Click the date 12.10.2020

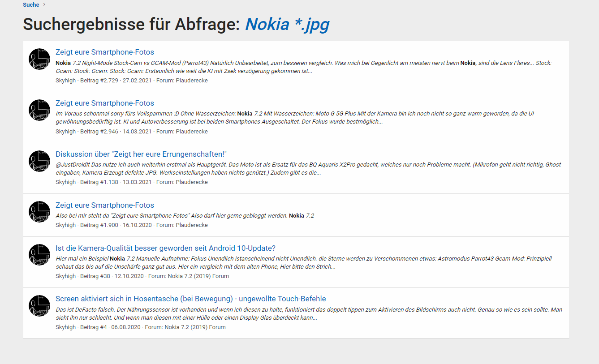coord(129,276)
